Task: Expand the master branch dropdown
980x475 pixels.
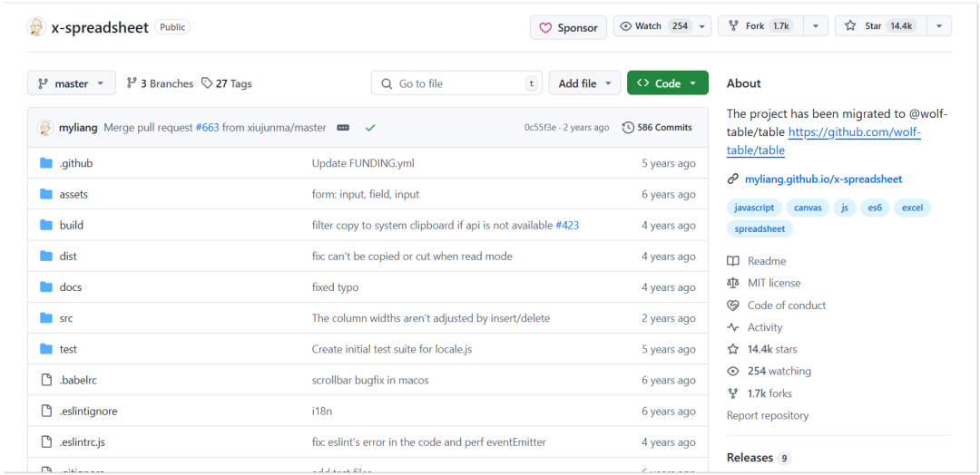Action: (x=72, y=83)
